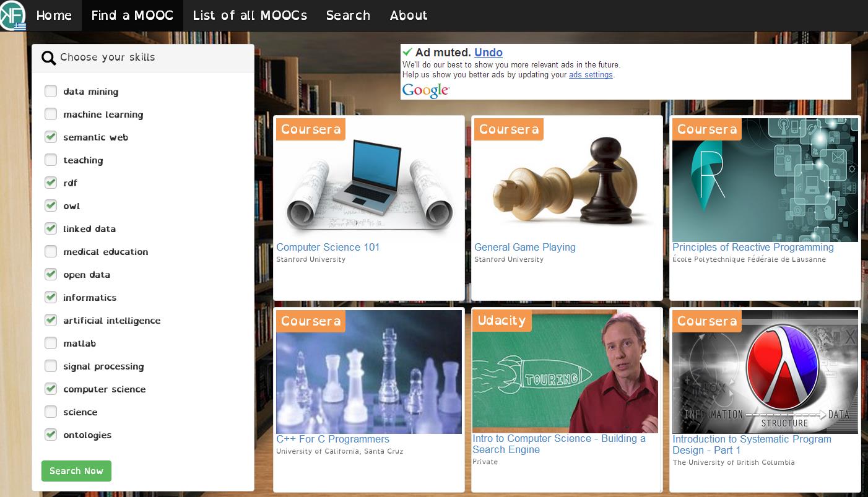Deselect linked data skill

(x=51, y=228)
